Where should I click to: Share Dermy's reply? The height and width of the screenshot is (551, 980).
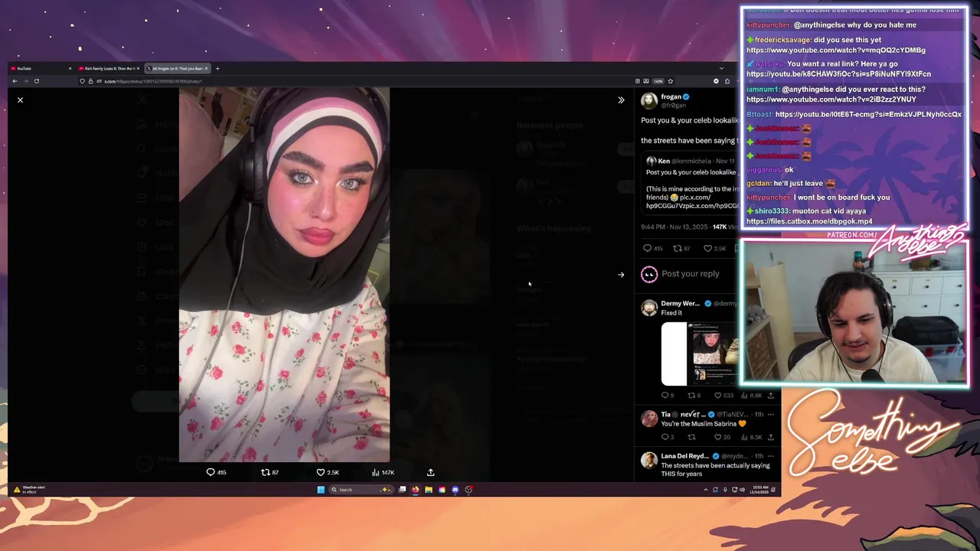(771, 396)
